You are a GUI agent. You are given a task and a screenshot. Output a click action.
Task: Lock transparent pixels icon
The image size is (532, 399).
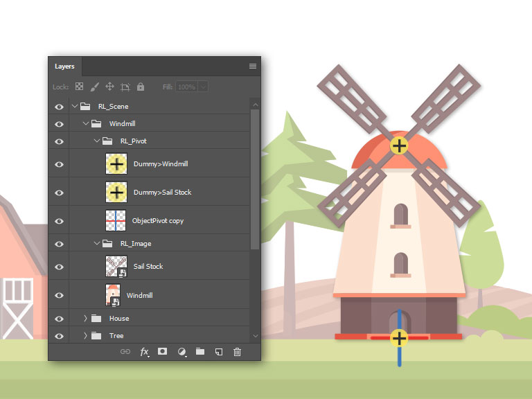79,87
